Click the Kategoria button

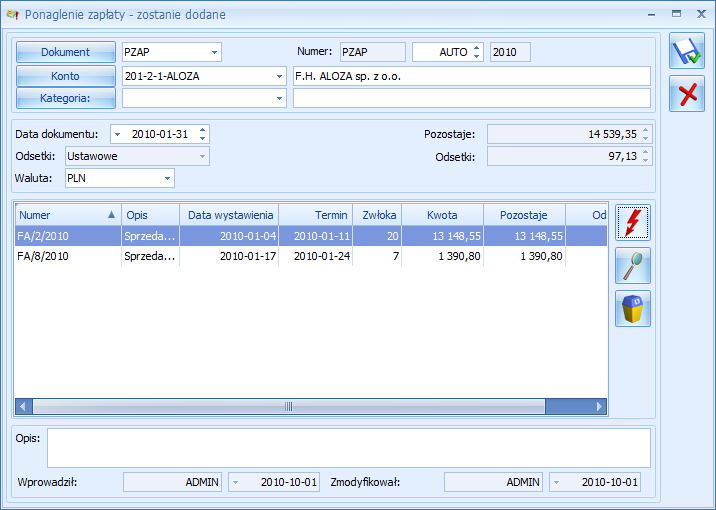pos(66,98)
